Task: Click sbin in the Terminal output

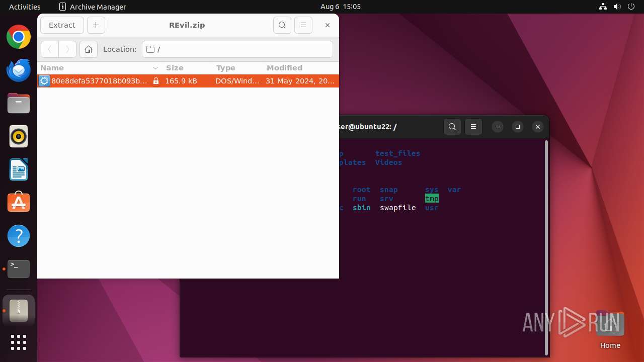Action: pyautogui.click(x=361, y=208)
